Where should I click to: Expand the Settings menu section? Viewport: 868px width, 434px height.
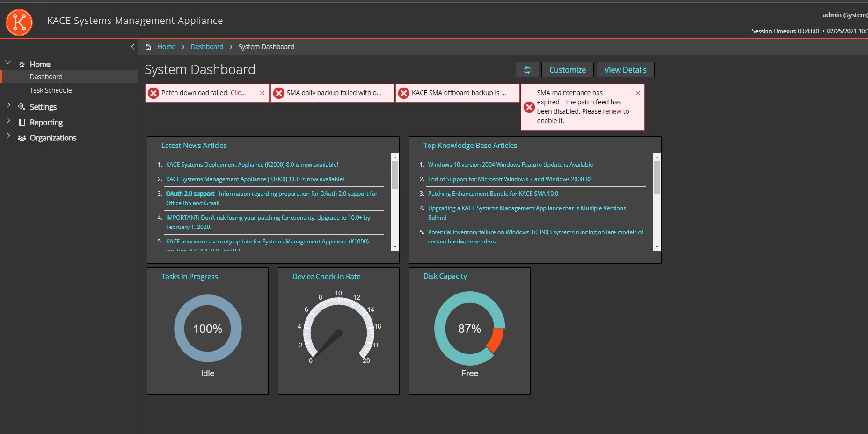coord(8,105)
